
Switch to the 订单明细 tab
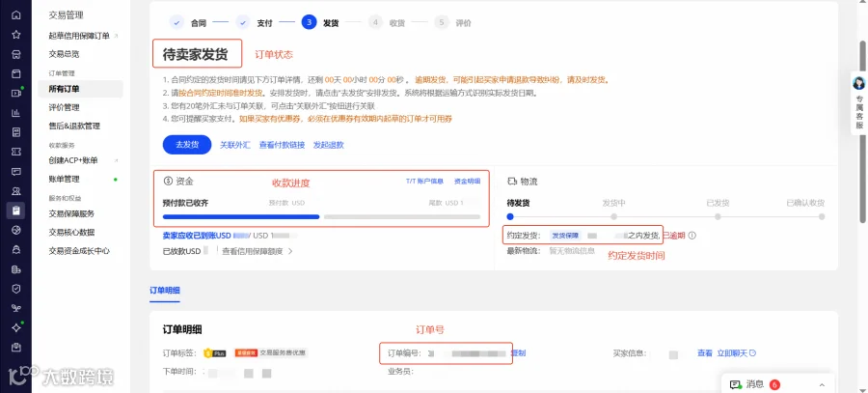(x=164, y=291)
